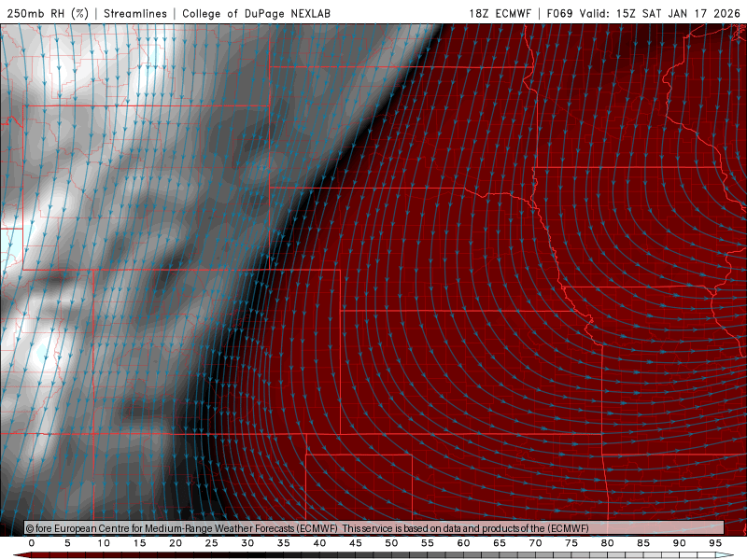Click the '5' value on the color scale
The image size is (747, 560).
67,543
